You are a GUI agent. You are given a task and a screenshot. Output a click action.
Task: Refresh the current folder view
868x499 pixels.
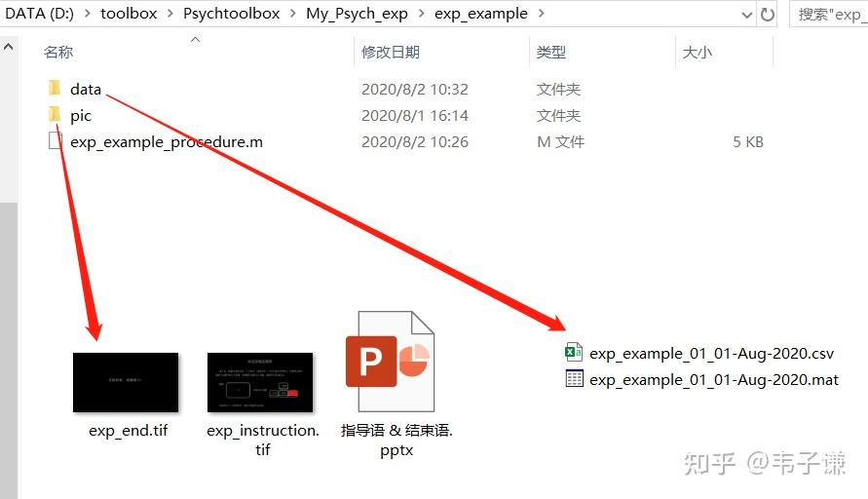pyautogui.click(x=768, y=14)
